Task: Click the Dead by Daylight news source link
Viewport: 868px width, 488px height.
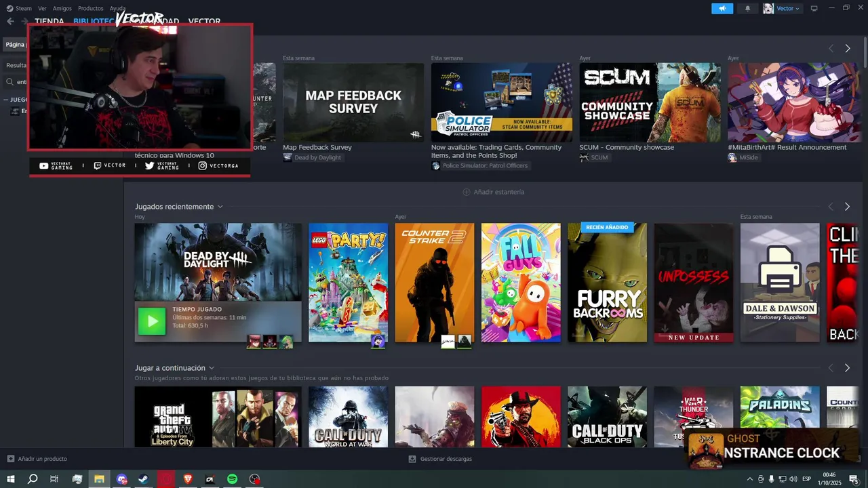Action: (x=312, y=157)
